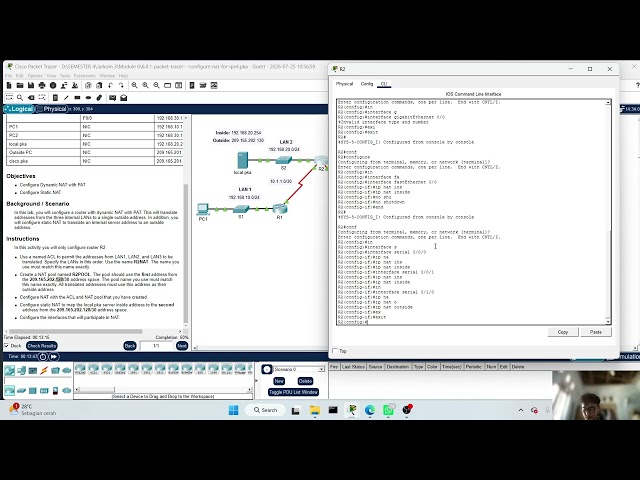The height and width of the screenshot is (480, 640).
Task: Select the Add Simple PDU closed envelope
Action: tap(112, 98)
